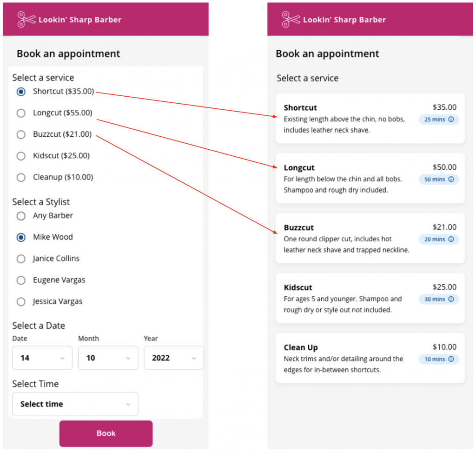The height and width of the screenshot is (453, 476).
Task: Open the Buzzcut service card for $21.00
Action: pos(370,239)
